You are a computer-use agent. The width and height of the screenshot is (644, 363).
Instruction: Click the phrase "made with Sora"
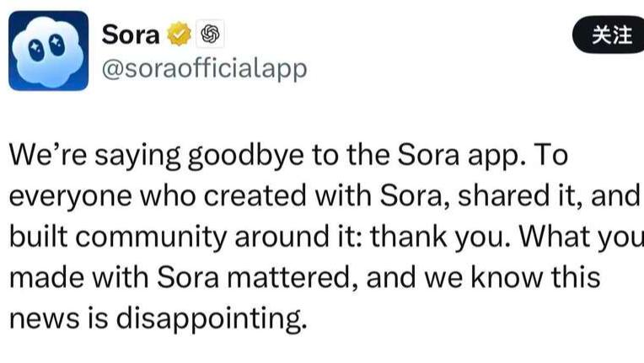point(115,276)
